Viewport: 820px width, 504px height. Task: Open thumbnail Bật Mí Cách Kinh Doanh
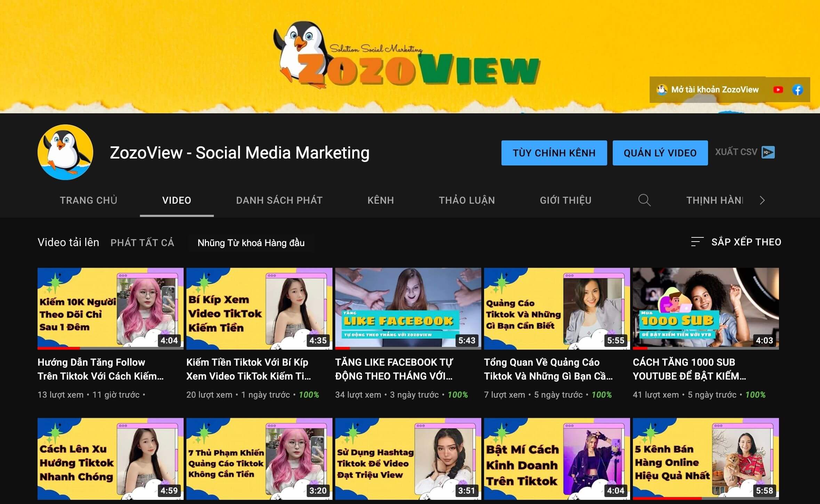pyautogui.click(x=557, y=459)
